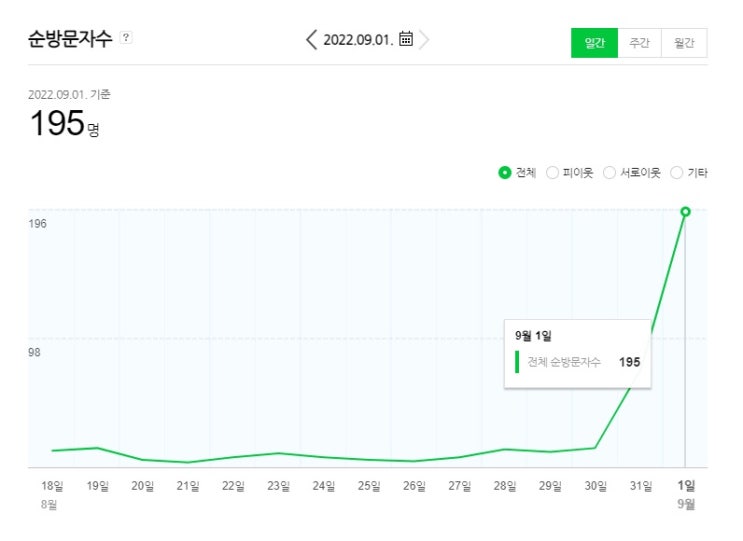
Task: Click the 25일 axis label
Action: (369, 486)
